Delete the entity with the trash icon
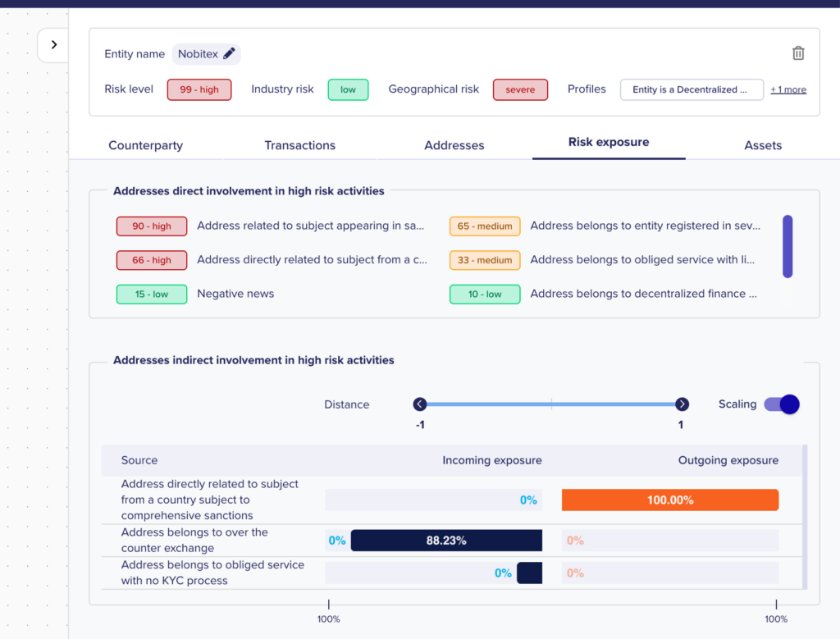 798,53
